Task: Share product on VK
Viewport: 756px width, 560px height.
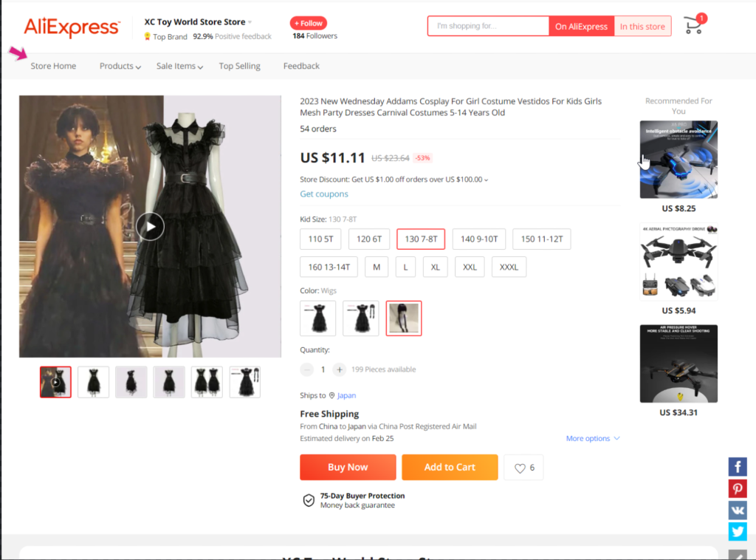Action: pyautogui.click(x=738, y=510)
